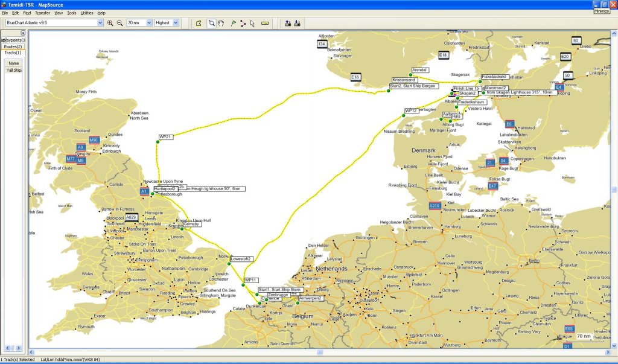Select the Map tool icon

pos(199,24)
